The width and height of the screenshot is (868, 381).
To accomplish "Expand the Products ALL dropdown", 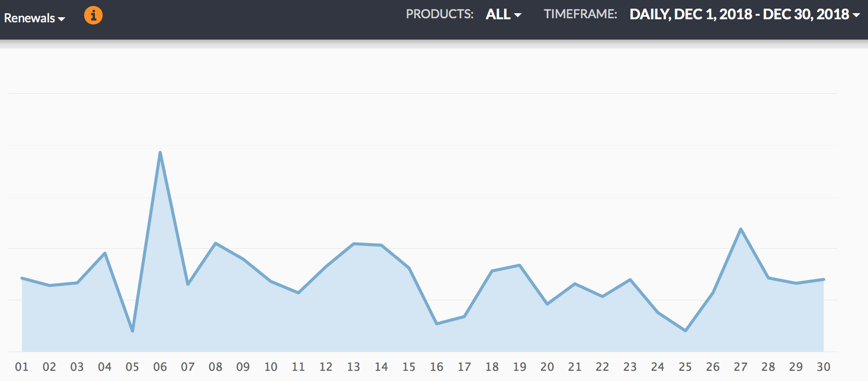I will (503, 15).
